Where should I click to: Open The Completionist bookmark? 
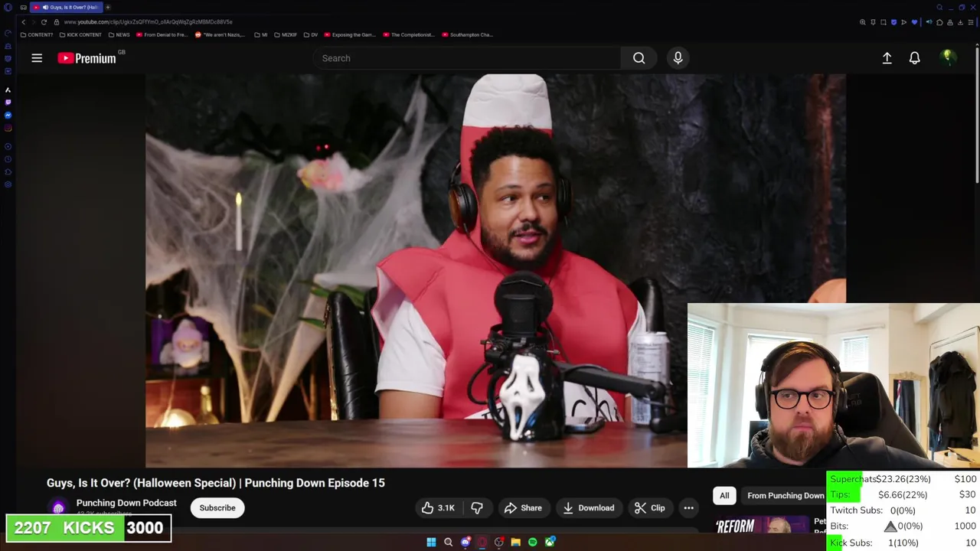click(409, 34)
